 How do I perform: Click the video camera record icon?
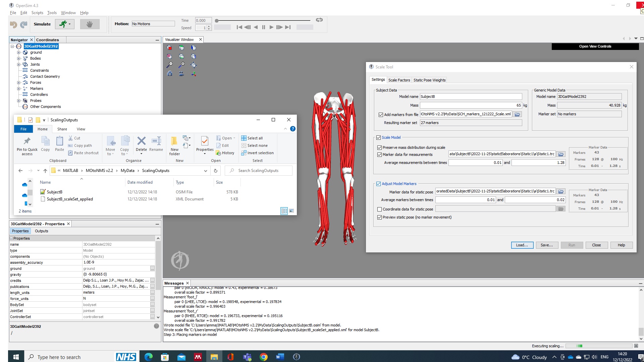click(x=181, y=74)
